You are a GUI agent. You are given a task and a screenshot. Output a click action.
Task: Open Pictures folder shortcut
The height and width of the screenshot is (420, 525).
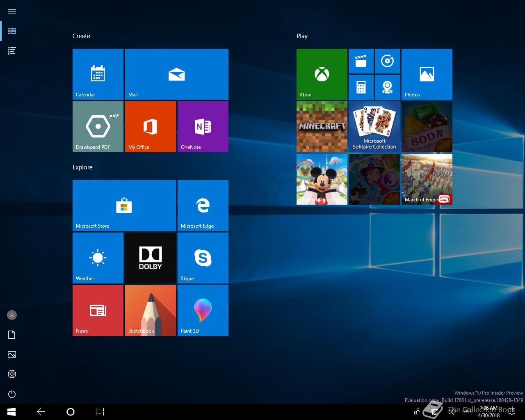(x=12, y=354)
